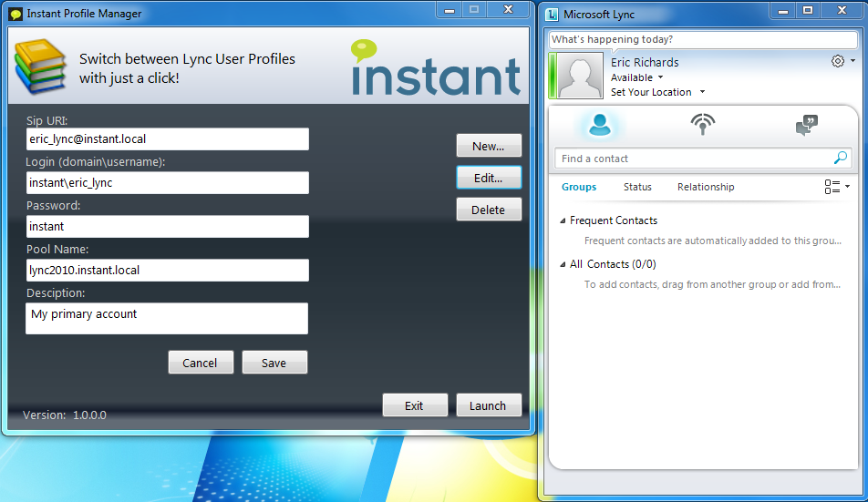Click Save to store the profile
Image resolution: width=868 pixels, height=502 pixels.
[x=274, y=362]
